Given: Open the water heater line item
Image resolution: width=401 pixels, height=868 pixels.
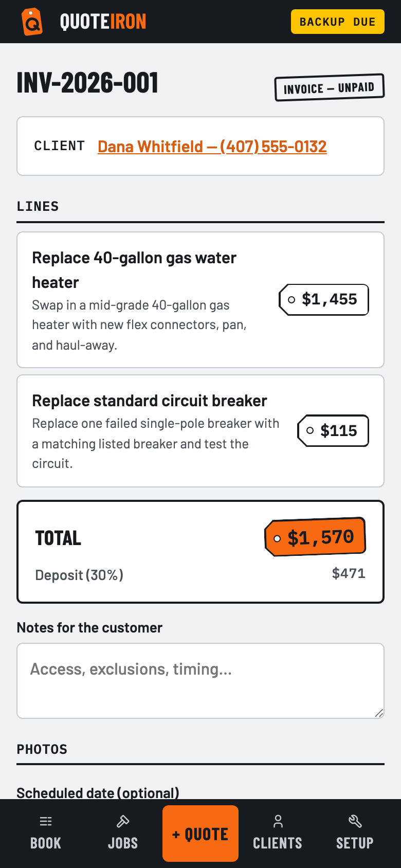Looking at the screenshot, I should 200,300.
